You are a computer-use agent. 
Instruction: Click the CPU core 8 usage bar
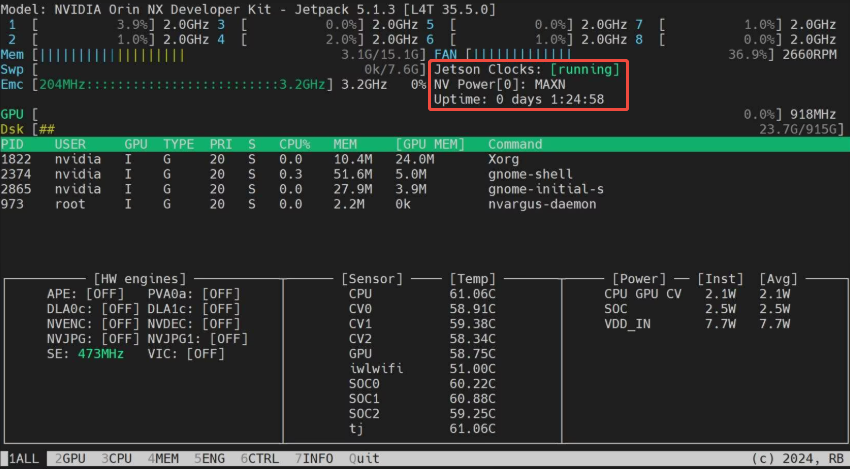(x=720, y=40)
